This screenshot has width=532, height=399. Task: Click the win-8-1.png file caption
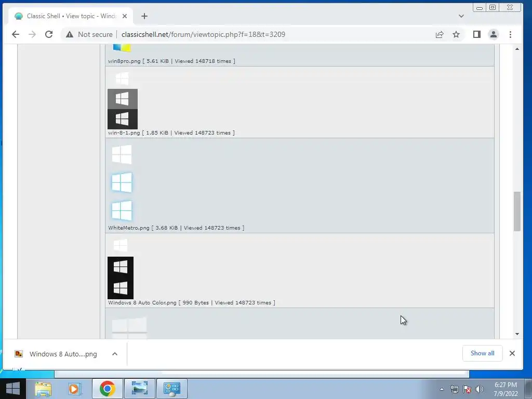pyautogui.click(x=171, y=132)
